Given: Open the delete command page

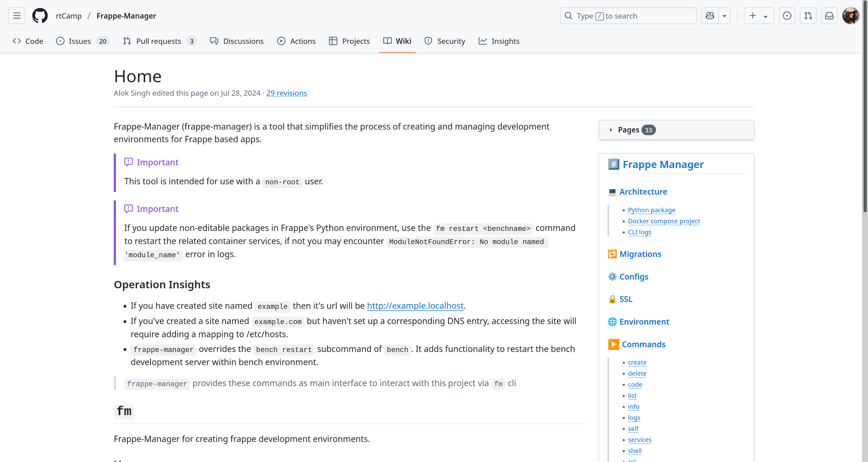Looking at the screenshot, I should pos(637,373).
